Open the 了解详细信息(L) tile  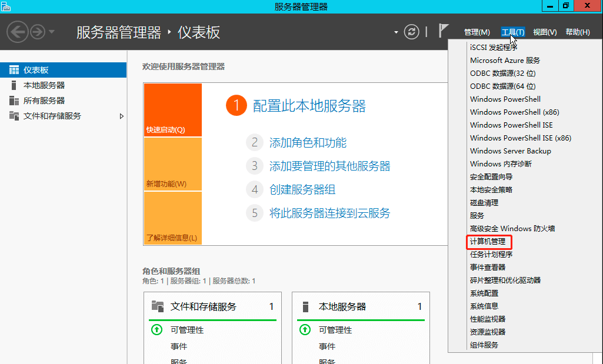click(x=173, y=218)
